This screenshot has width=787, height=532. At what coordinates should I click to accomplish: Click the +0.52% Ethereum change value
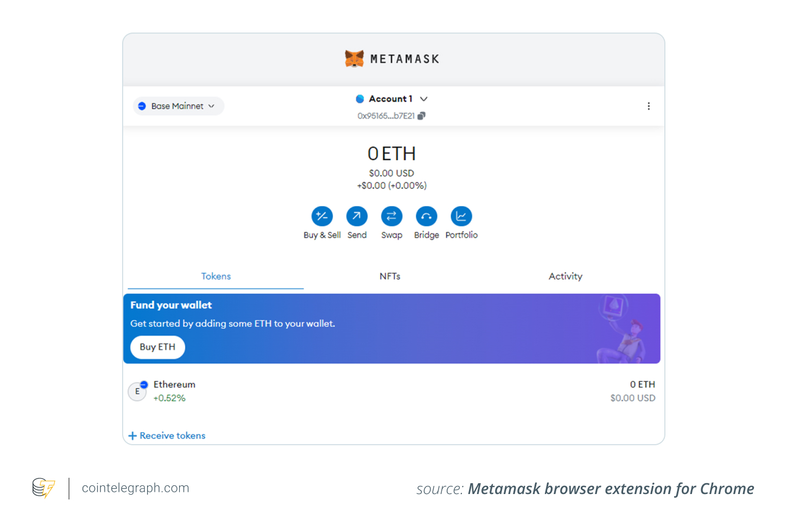pos(169,398)
